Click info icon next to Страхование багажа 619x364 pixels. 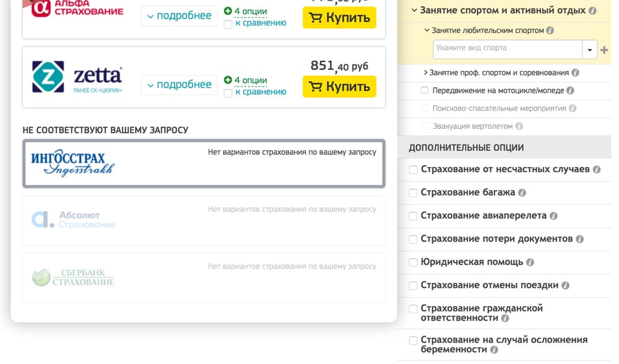click(x=522, y=193)
